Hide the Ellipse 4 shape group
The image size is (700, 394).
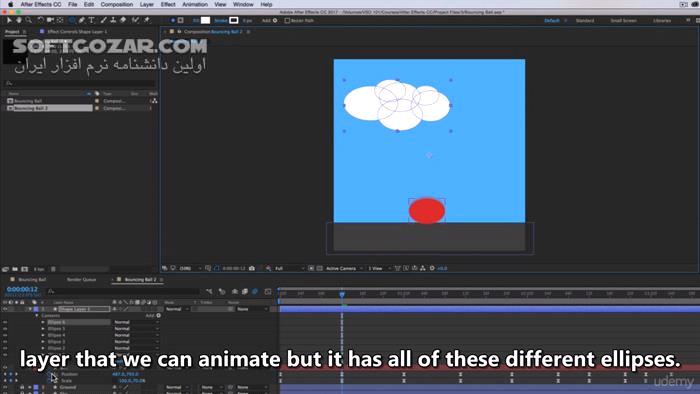[x=5, y=335]
